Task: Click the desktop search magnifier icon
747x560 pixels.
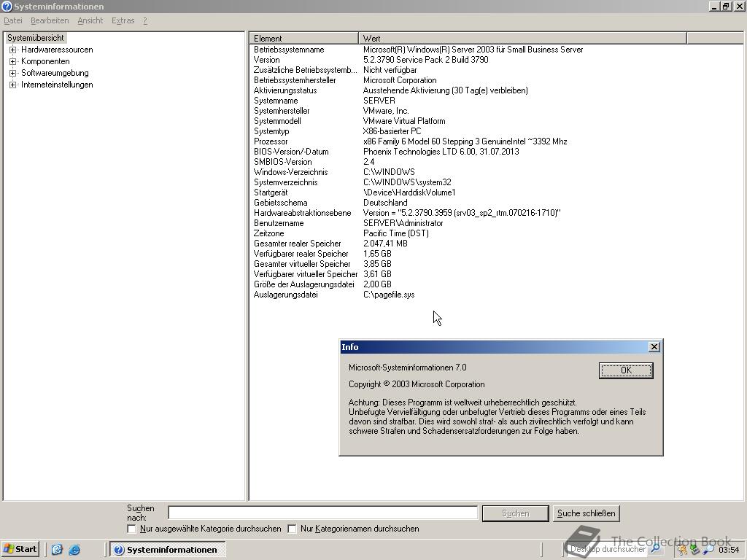Action: pos(656,549)
